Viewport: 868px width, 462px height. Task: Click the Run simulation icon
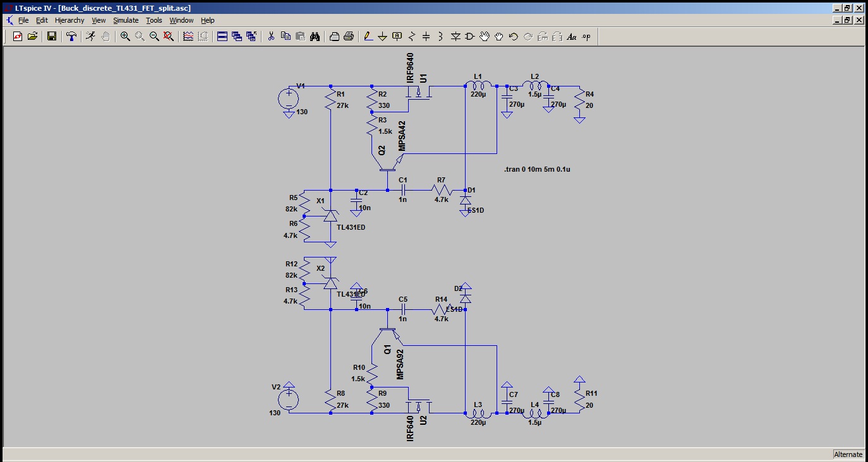point(91,37)
